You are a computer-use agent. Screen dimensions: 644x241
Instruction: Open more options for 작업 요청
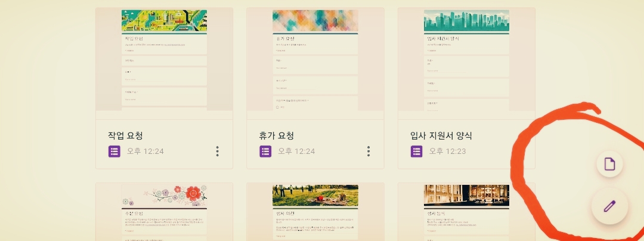pos(217,152)
